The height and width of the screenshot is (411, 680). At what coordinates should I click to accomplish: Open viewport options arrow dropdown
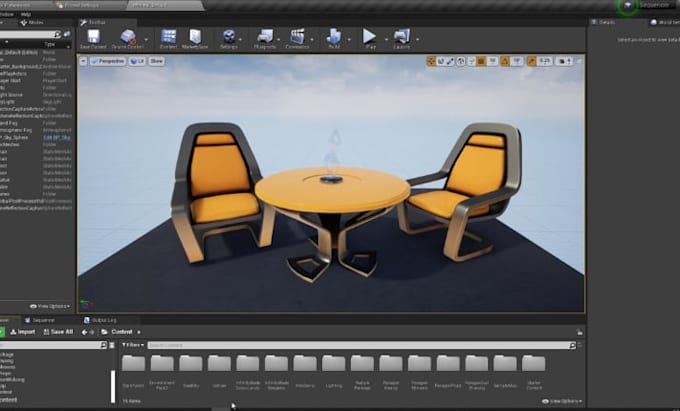83,61
